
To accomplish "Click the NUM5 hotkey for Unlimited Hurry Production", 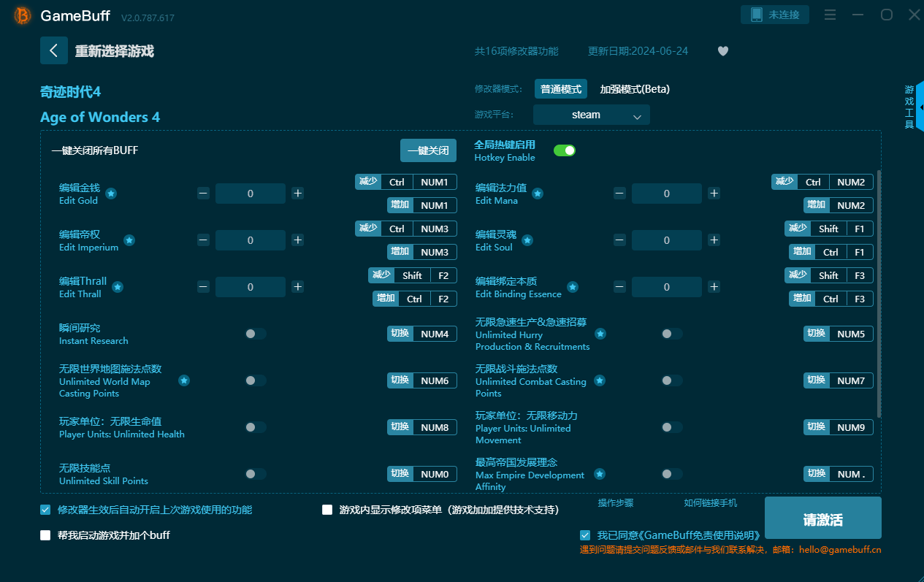I will click(x=839, y=334).
